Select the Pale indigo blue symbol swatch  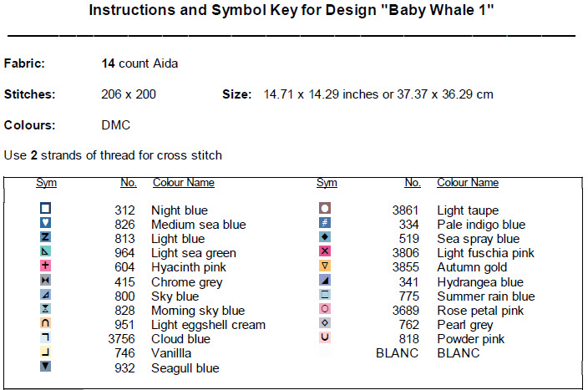pos(326,224)
